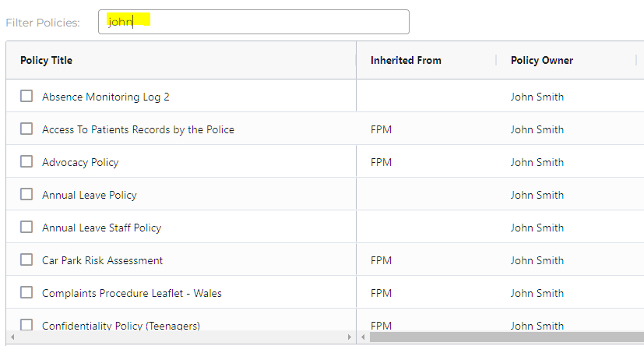
Task: Tick the Absence Monitoring Log 2 checkbox
Action: click(x=26, y=97)
